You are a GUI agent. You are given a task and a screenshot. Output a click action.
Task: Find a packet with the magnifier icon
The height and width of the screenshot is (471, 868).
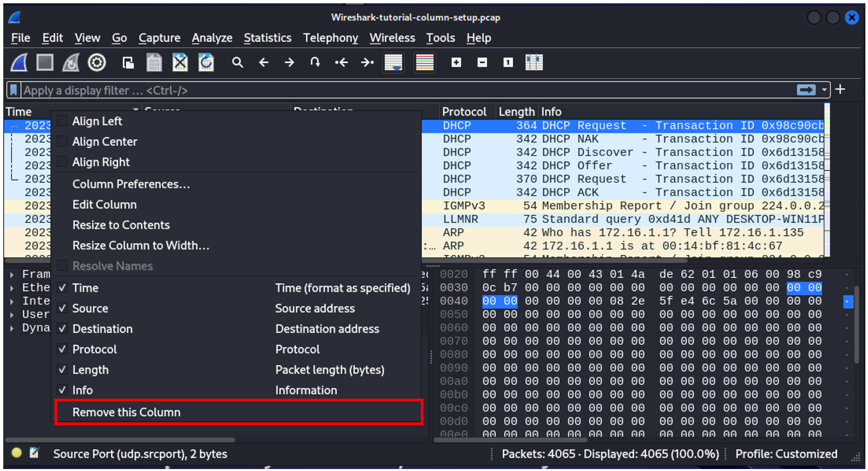238,62
